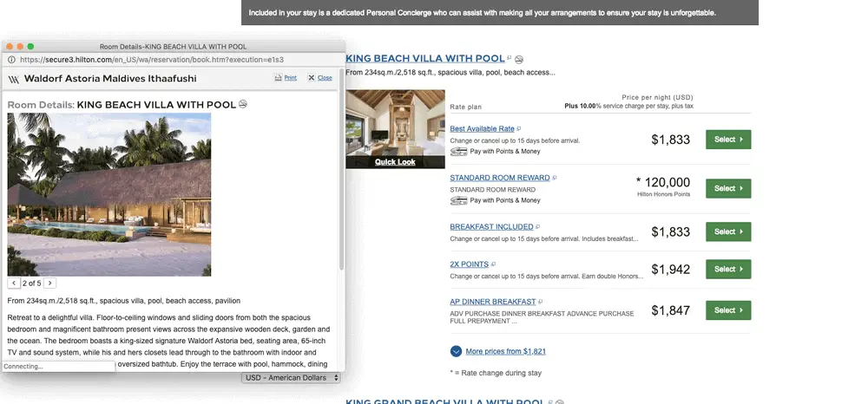Click the popup address bar URL
Screen dimensions: 868x404
pyautogui.click(x=152, y=59)
